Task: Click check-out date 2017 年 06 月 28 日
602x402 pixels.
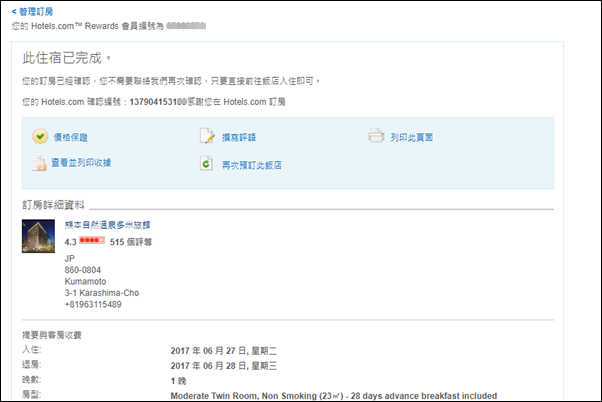Action: coord(223,366)
